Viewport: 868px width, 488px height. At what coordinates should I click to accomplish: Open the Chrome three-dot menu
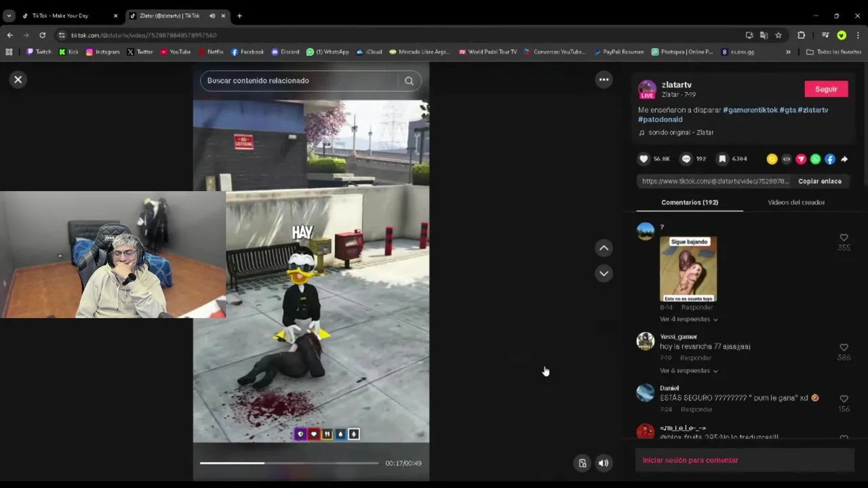[858, 35]
